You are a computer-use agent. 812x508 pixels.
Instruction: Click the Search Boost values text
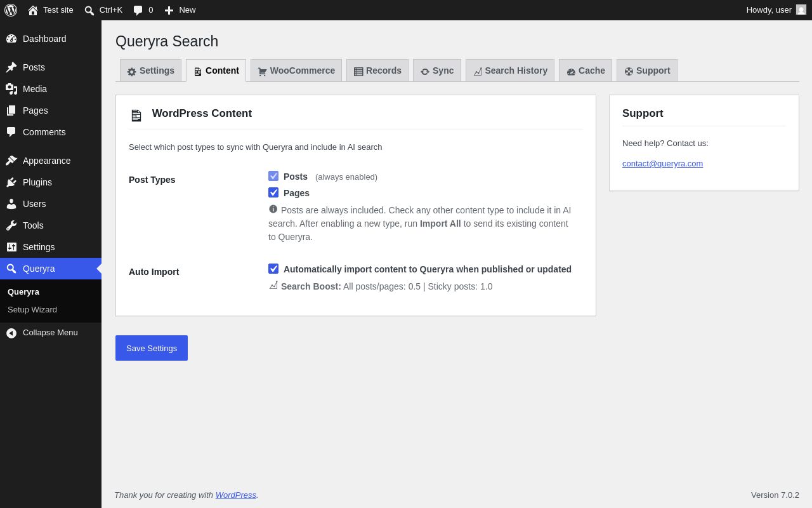pyautogui.click(x=418, y=286)
